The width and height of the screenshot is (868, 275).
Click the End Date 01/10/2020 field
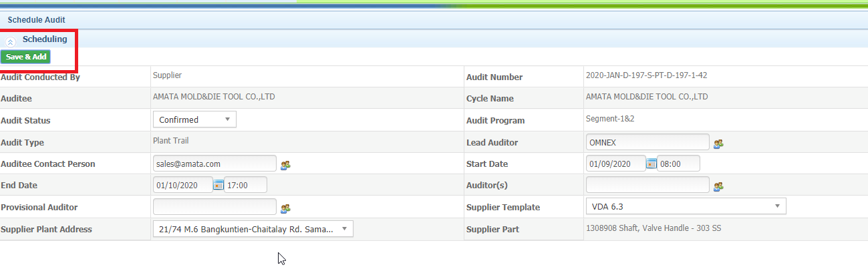coord(183,185)
